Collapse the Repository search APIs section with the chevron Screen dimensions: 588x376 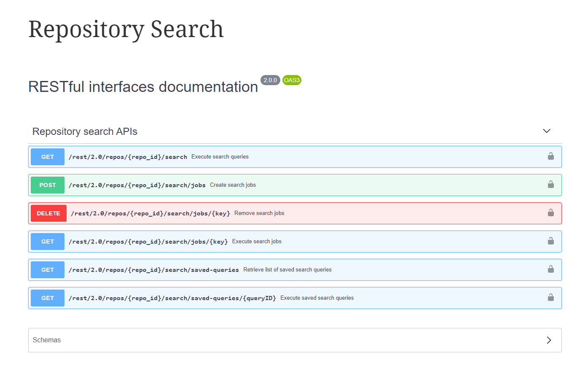[547, 131]
